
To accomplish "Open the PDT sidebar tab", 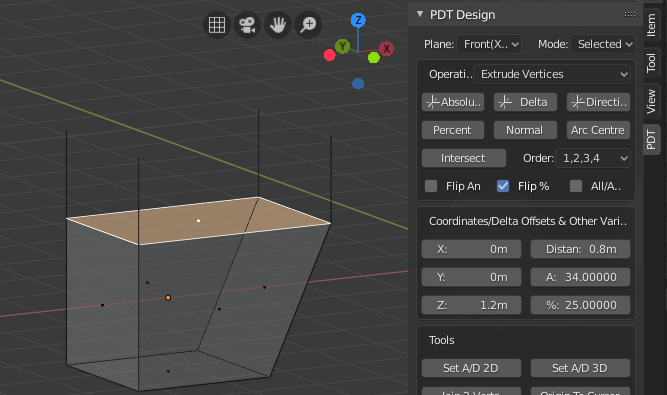I will click(x=651, y=140).
